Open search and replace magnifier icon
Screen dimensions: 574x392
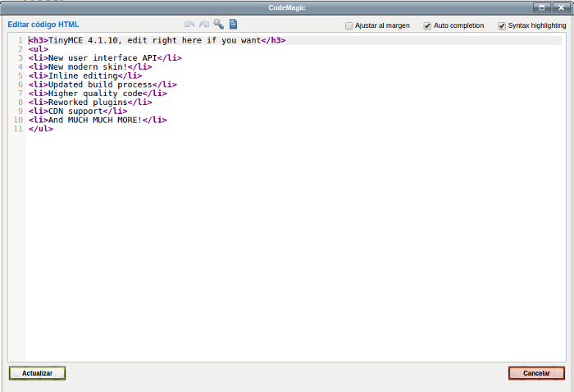coord(219,24)
